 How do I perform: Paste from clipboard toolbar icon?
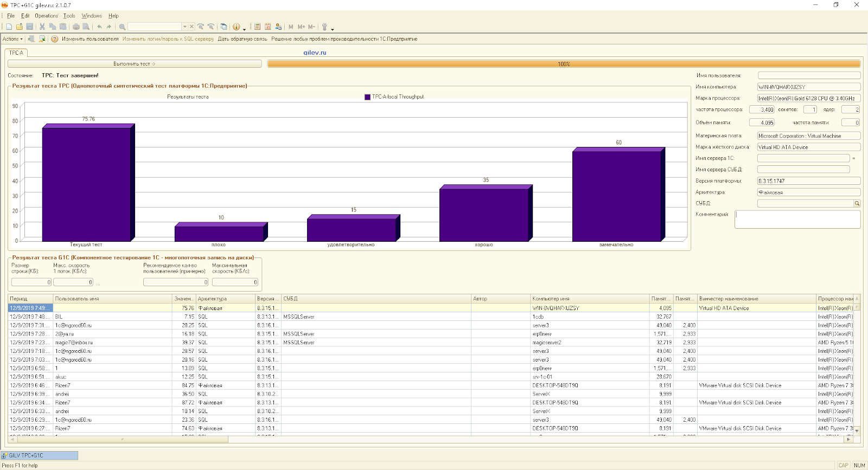tap(63, 27)
